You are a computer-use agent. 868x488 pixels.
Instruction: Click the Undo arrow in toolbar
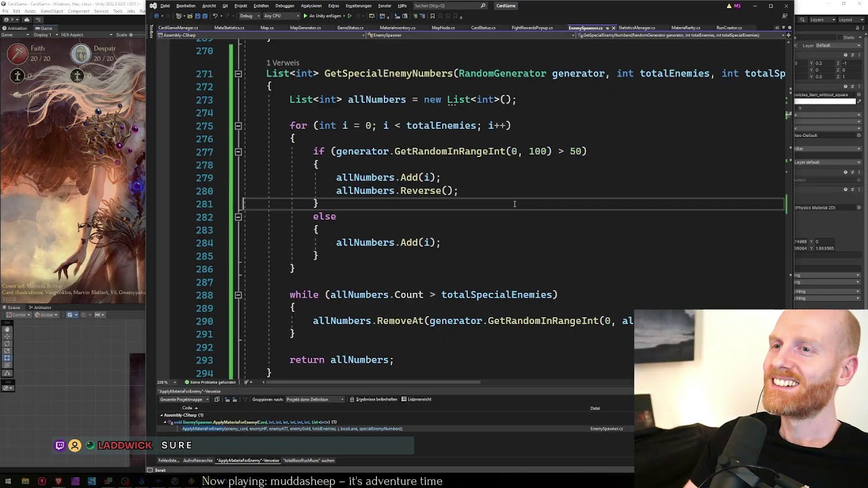[x=215, y=16]
